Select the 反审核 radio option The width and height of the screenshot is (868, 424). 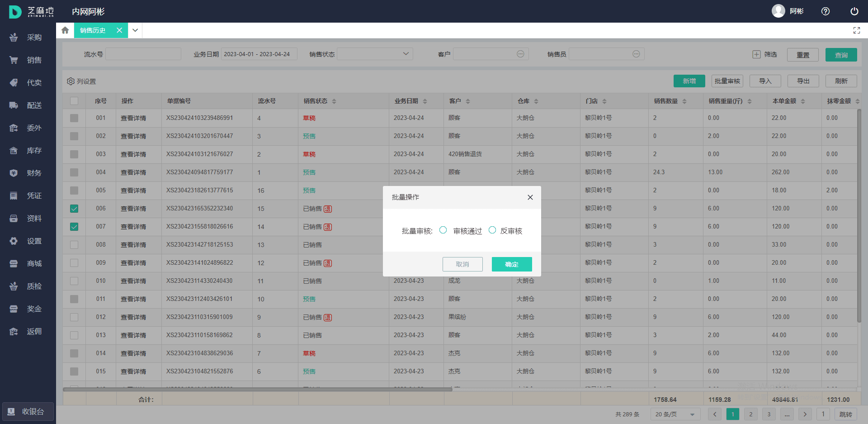click(492, 230)
